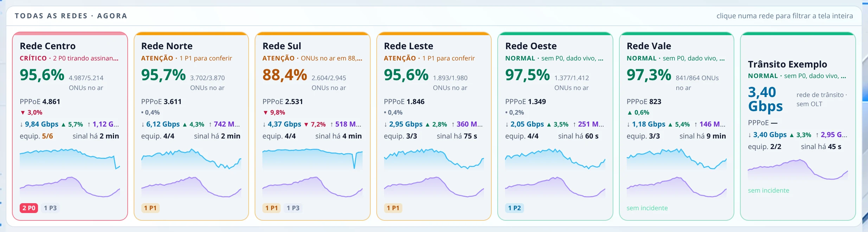868x232 pixels.
Task: Open the Rede Sul blue ONU sparkline
Action: [x=312, y=159]
